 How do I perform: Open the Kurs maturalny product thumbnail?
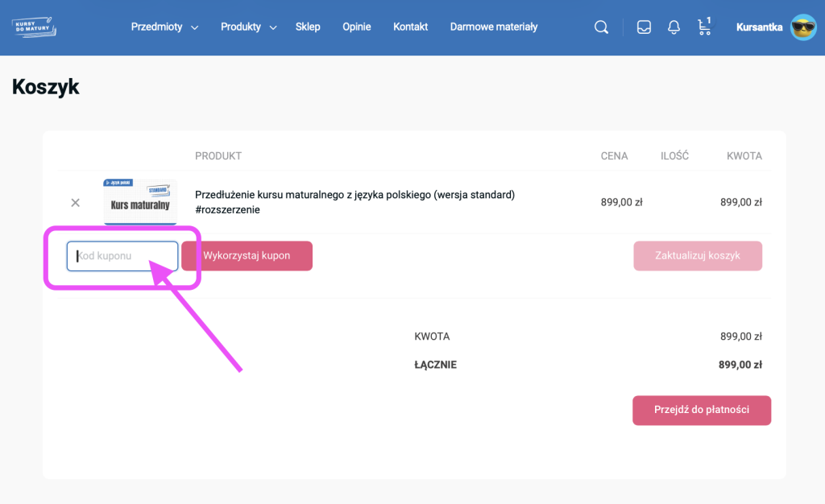140,201
